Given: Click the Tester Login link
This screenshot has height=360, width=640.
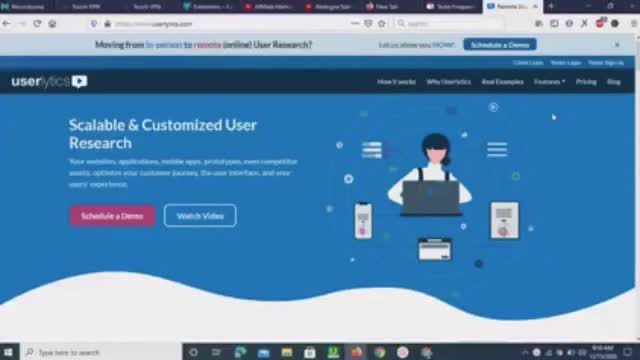Looking at the screenshot, I should click(566, 62).
